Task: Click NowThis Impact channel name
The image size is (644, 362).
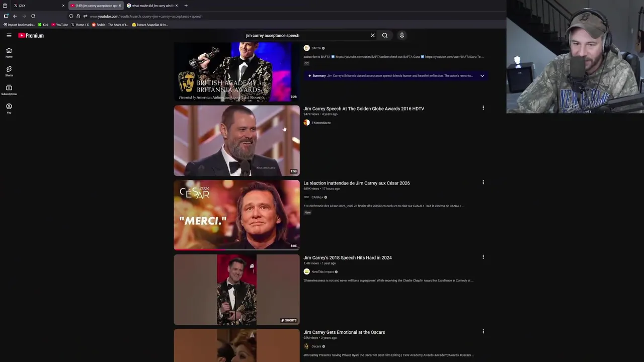Action: pyautogui.click(x=323, y=271)
